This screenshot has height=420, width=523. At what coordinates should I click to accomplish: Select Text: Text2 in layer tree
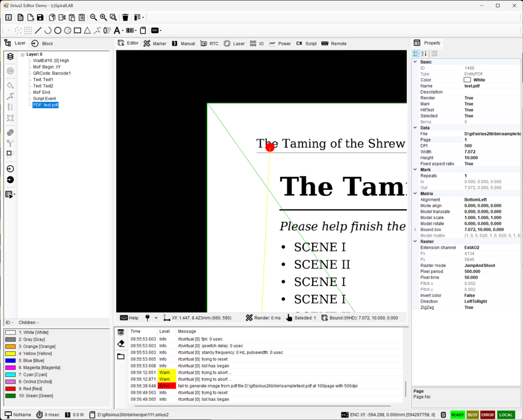43,86
